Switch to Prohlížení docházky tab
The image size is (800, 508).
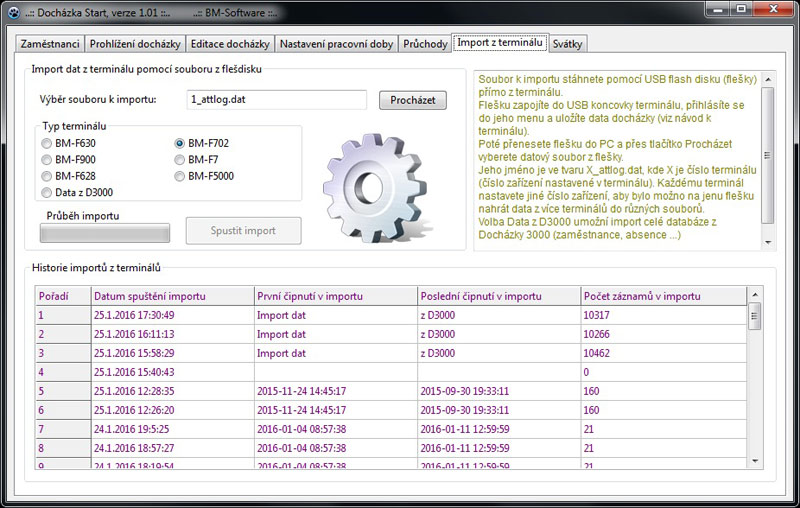click(135, 44)
